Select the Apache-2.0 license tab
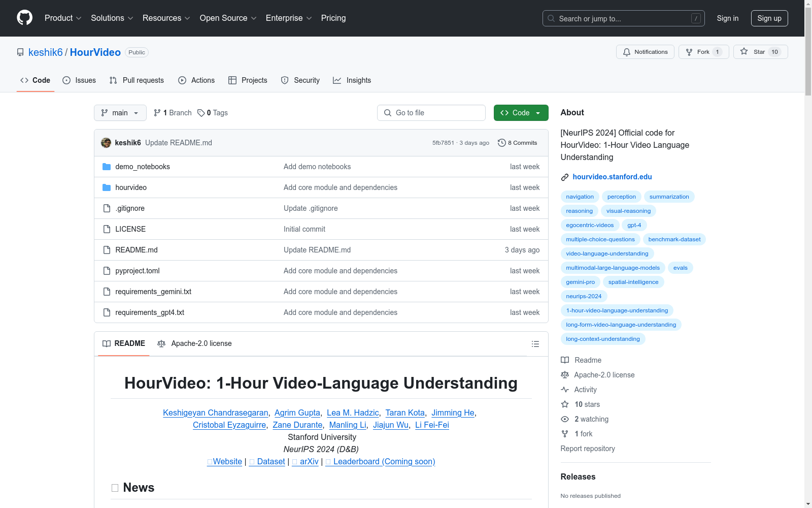Image resolution: width=812 pixels, height=508 pixels. (x=195, y=344)
